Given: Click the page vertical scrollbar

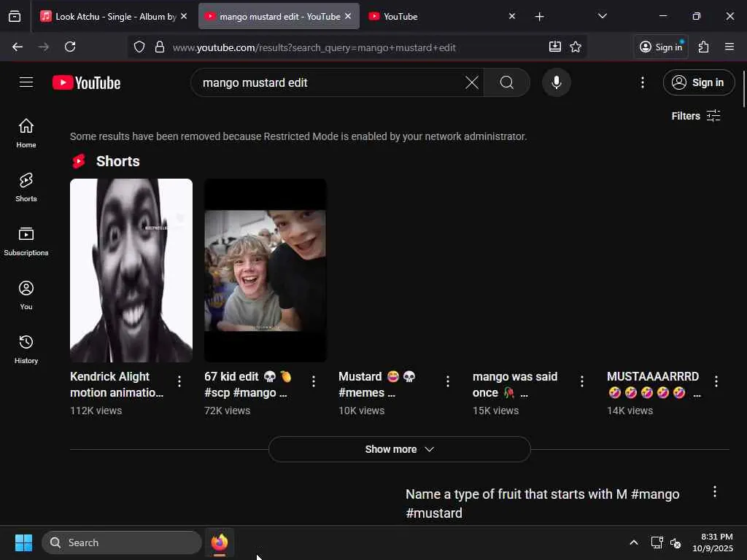Looking at the screenshot, I should (743, 88).
